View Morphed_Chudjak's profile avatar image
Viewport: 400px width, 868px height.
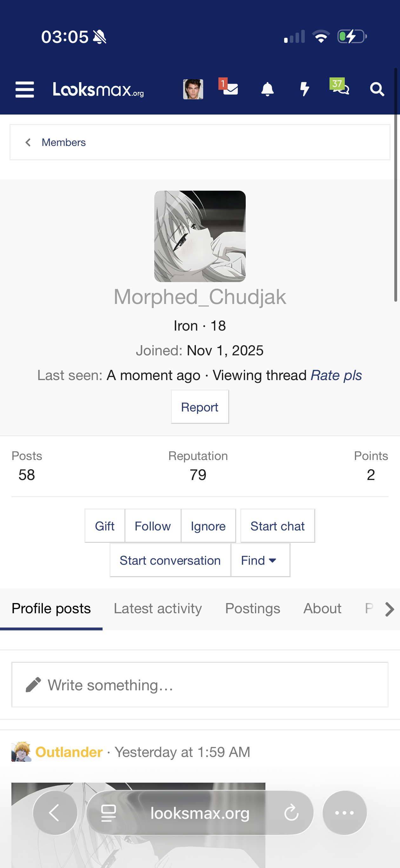click(200, 236)
